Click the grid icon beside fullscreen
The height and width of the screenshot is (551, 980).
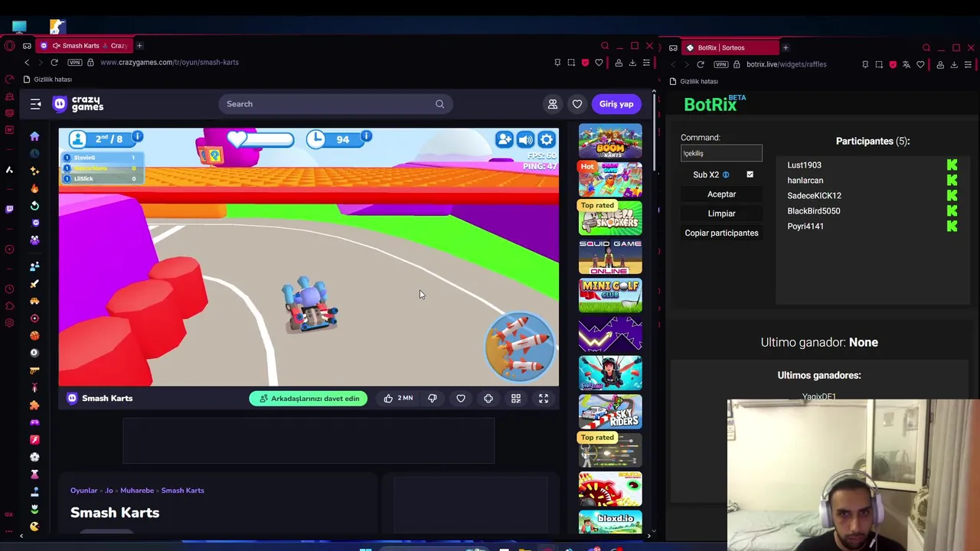516,398
